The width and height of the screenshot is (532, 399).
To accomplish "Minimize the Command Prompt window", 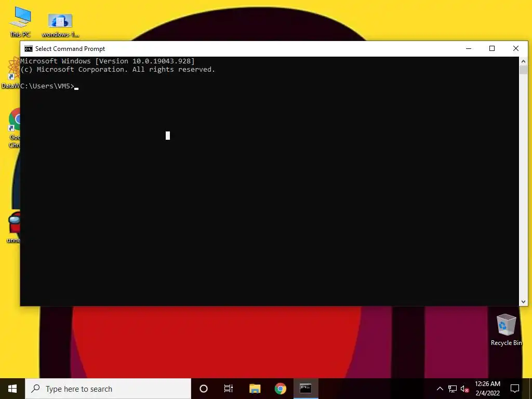I will click(x=469, y=48).
